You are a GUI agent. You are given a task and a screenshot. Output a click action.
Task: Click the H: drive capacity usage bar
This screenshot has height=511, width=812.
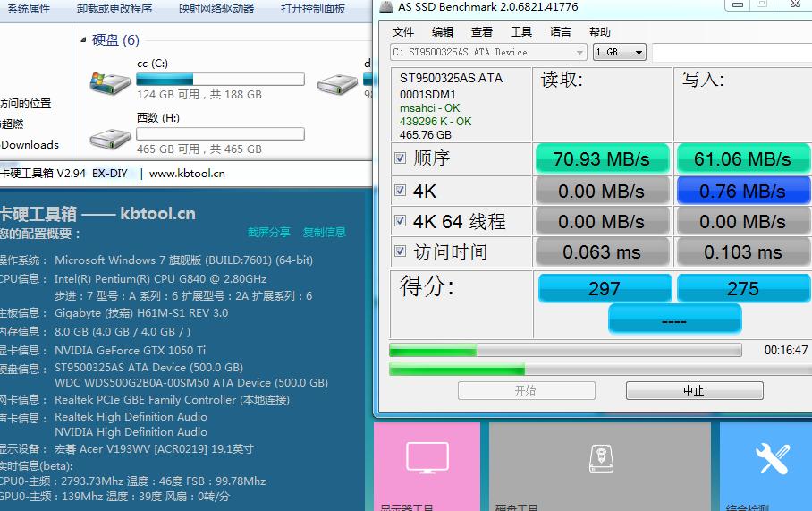point(220,134)
